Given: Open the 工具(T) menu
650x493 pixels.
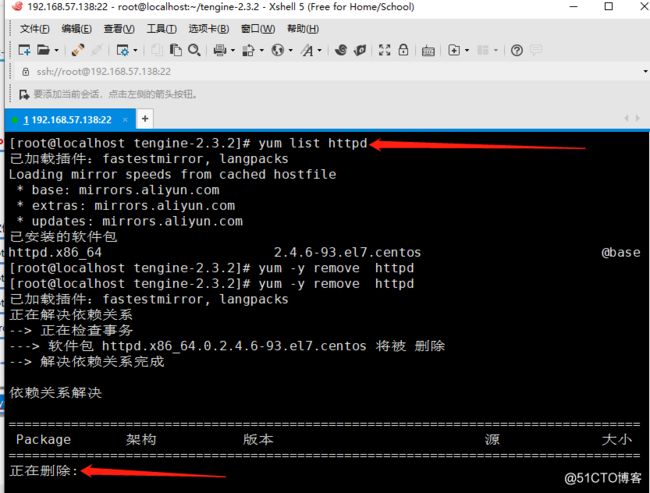Looking at the screenshot, I should (162, 29).
